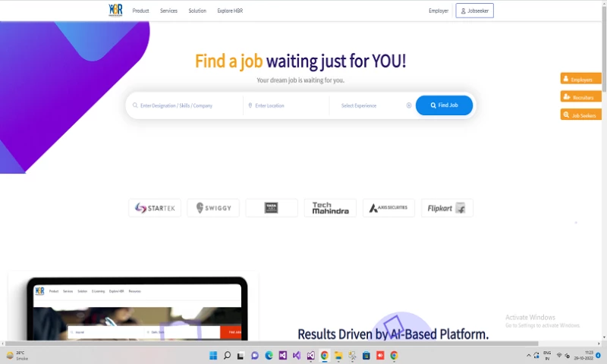Click the Swiggy company logo

(213, 208)
